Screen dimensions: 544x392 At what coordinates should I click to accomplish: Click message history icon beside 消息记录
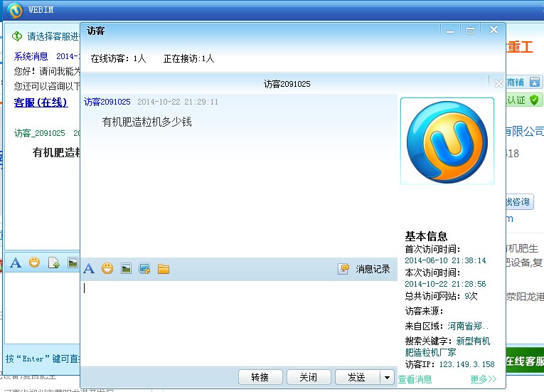pyautogui.click(x=343, y=269)
